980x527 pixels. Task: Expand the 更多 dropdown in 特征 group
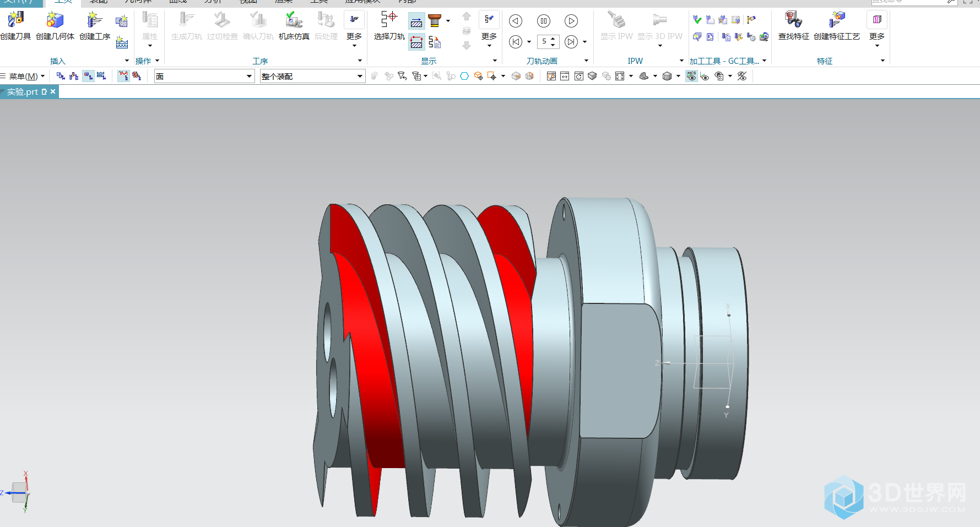coord(877,46)
